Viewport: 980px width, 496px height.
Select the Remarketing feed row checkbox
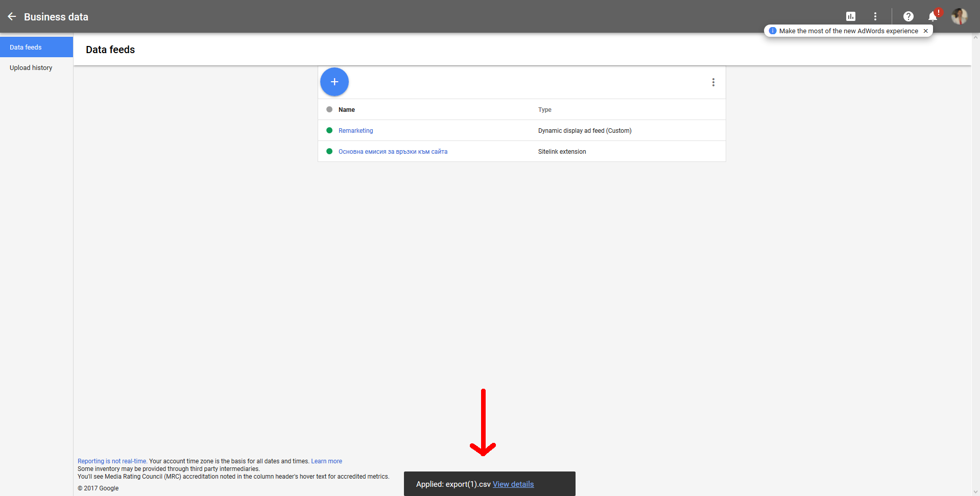(329, 130)
